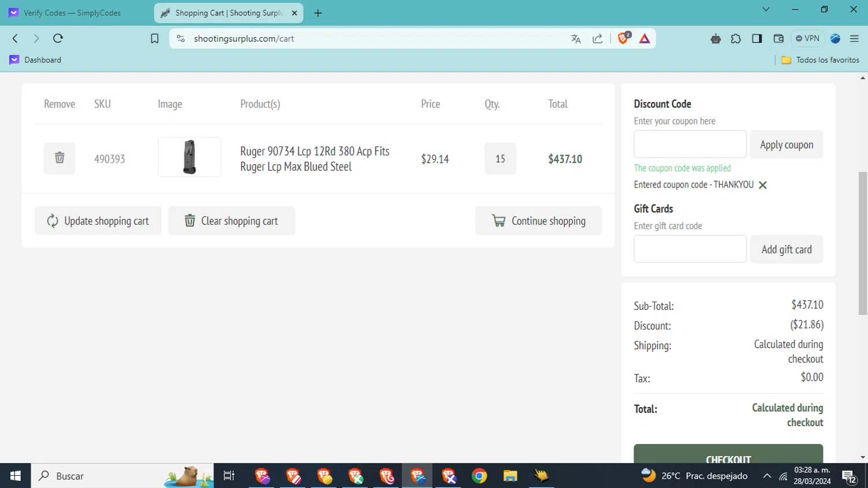Open Ruger 90734 Lcp product link
This screenshot has width=868, height=488.
(x=315, y=159)
